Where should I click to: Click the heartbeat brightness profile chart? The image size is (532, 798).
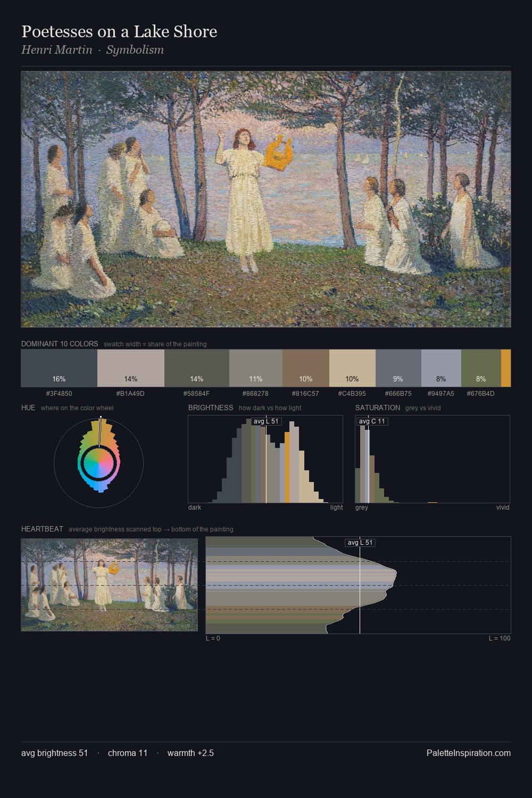(358, 585)
